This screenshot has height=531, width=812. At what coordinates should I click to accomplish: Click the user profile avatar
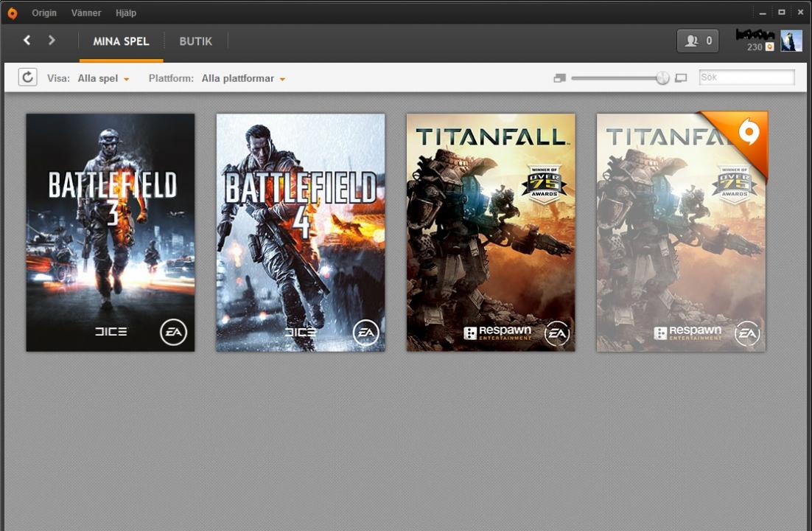[x=791, y=41]
